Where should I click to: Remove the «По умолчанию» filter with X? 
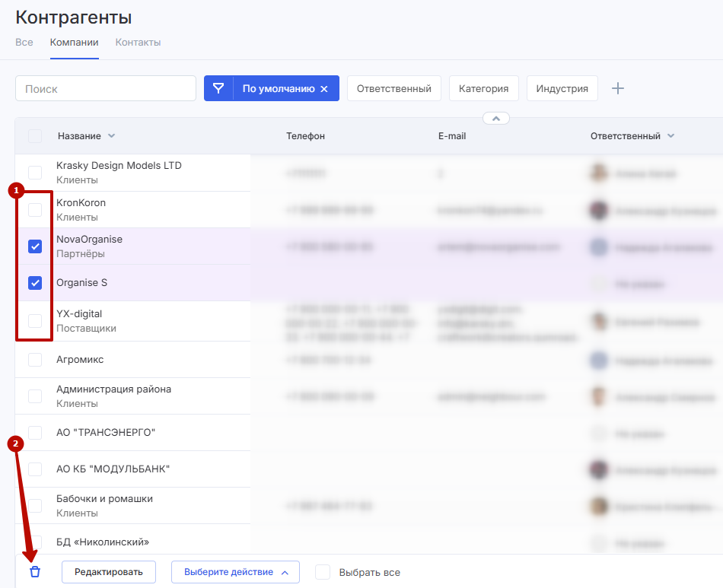tap(324, 89)
